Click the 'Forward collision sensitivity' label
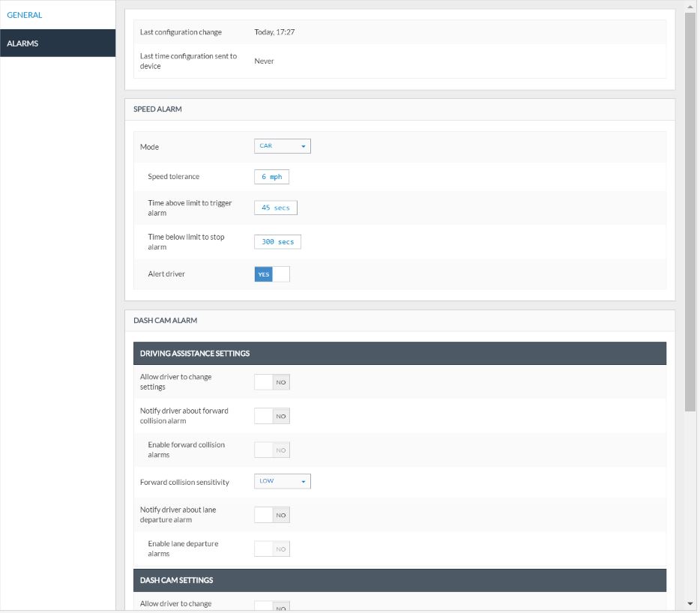The width and height of the screenshot is (700, 613). (x=184, y=482)
